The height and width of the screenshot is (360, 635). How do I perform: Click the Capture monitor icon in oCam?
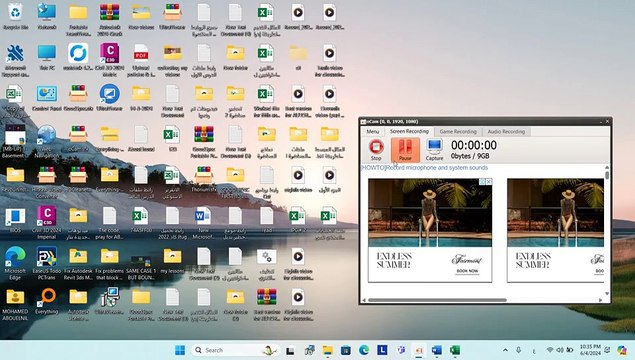point(434,149)
